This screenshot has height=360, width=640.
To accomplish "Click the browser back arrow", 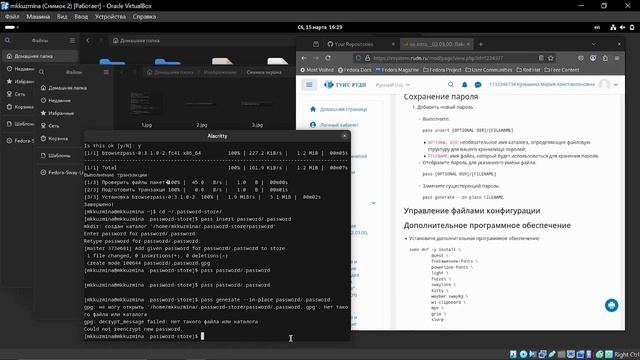I will 304,58.
